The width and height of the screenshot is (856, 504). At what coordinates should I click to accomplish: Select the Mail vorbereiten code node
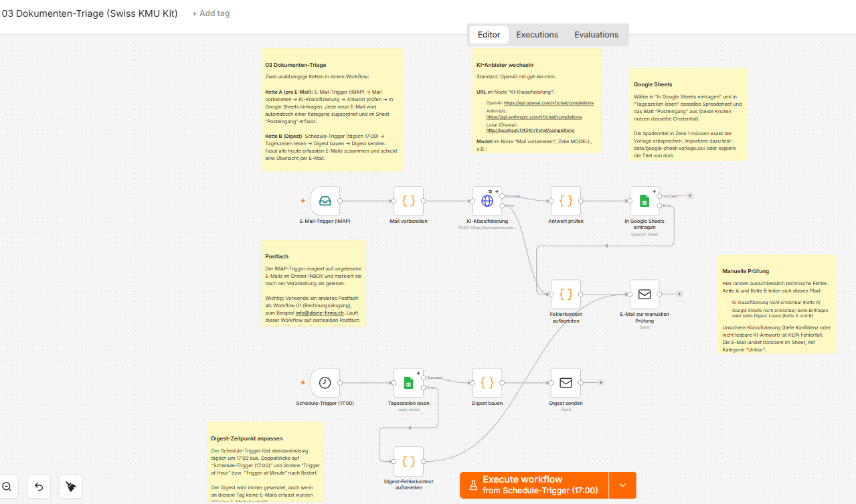[x=408, y=201]
